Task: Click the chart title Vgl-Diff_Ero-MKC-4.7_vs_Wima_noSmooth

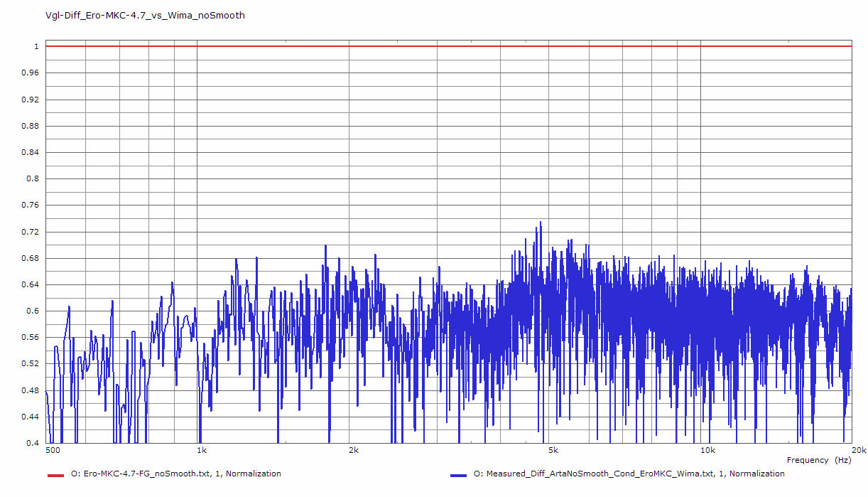Action: click(x=145, y=15)
